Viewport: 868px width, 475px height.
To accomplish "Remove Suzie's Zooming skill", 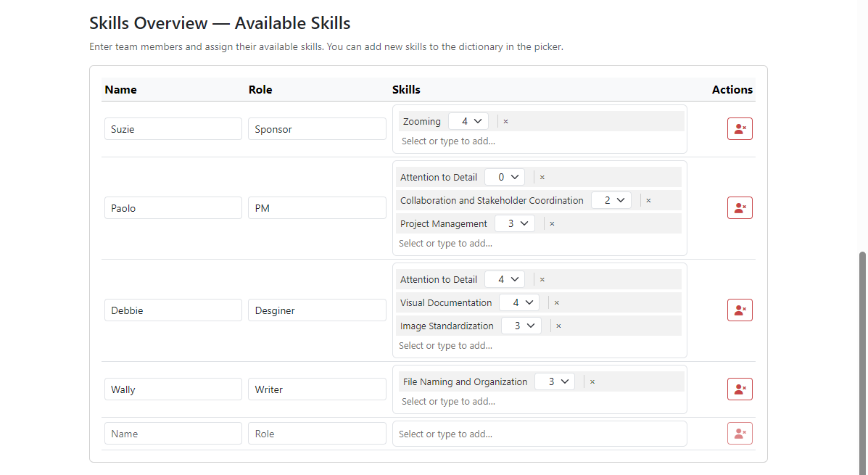I will click(505, 121).
